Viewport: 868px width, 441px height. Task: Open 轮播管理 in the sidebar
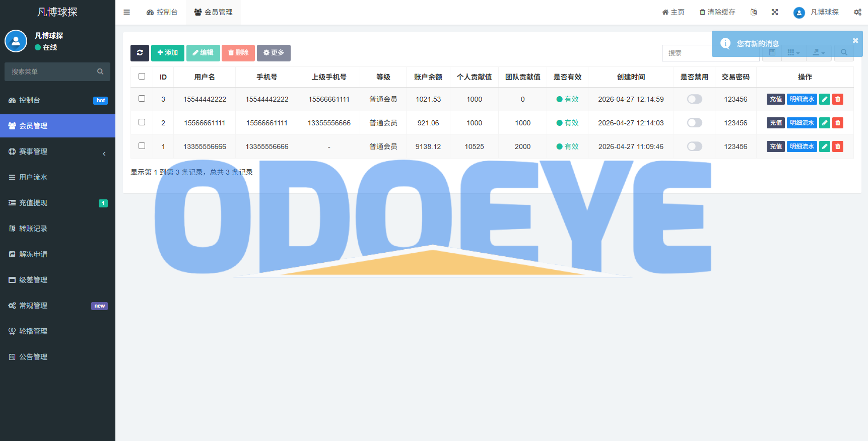pos(57,331)
